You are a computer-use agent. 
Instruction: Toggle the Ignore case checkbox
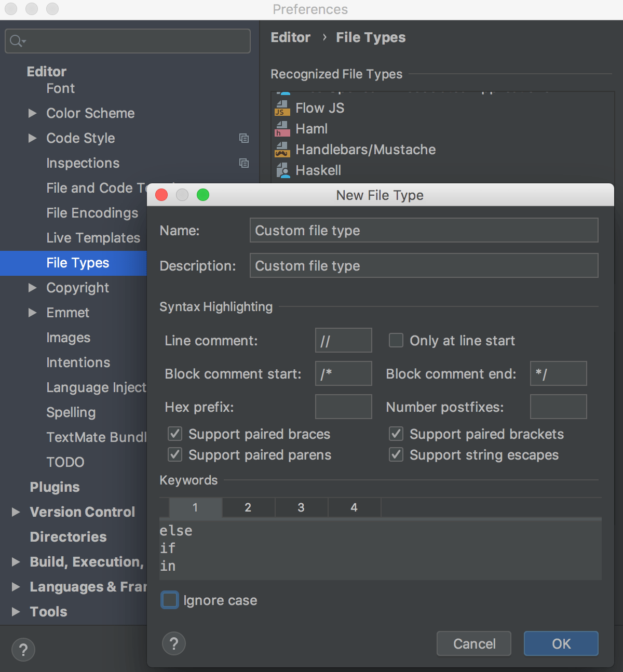169,600
